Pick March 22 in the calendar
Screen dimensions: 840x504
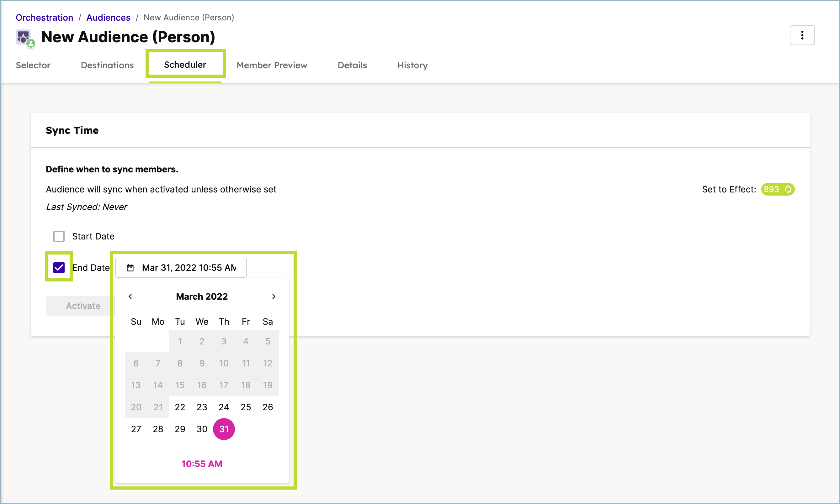tap(180, 407)
